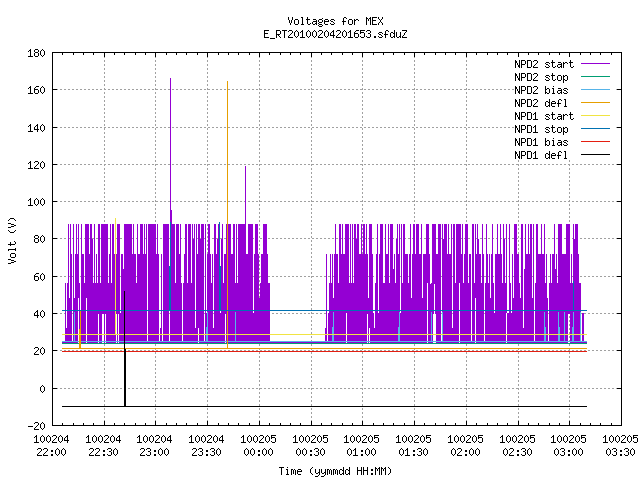Click the green NPD2 stop legend line
The height and width of the screenshot is (480, 640).
(x=595, y=76)
